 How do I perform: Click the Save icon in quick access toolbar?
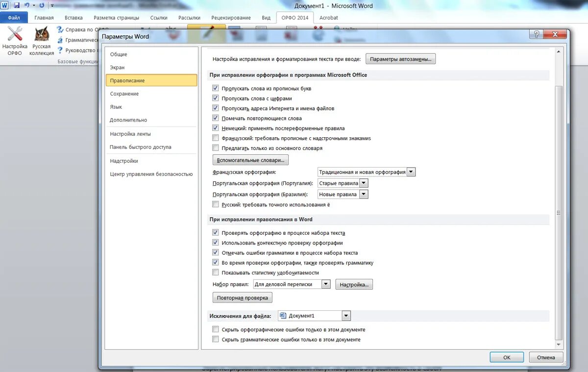[x=17, y=5]
